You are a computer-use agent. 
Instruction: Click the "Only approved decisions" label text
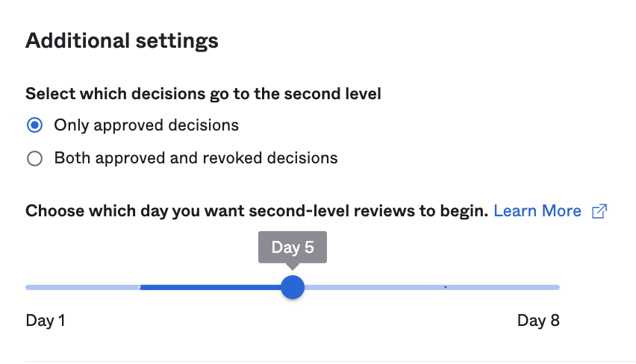coord(146,125)
